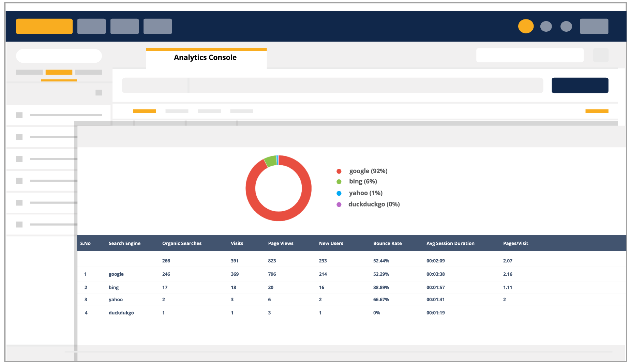Click the orange link at right of sub-tabs
Image resolution: width=629 pixels, height=364 pixels.
coord(597,111)
